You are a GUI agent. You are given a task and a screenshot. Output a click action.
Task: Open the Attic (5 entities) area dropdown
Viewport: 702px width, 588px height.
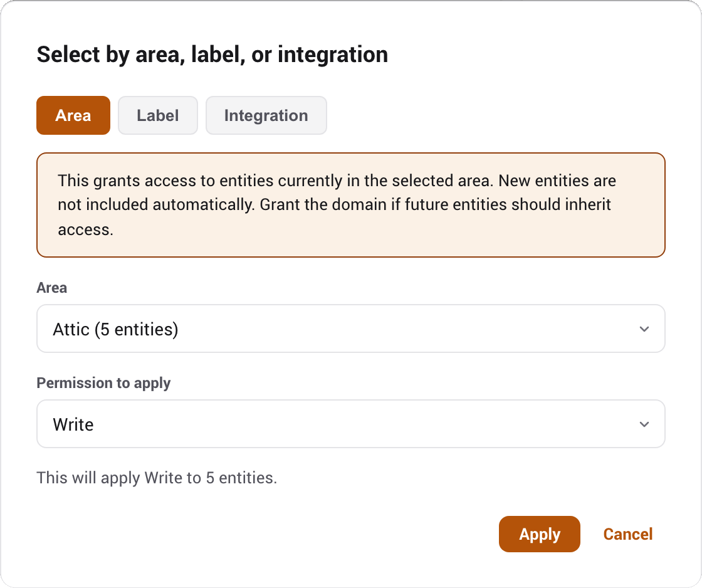pos(350,328)
